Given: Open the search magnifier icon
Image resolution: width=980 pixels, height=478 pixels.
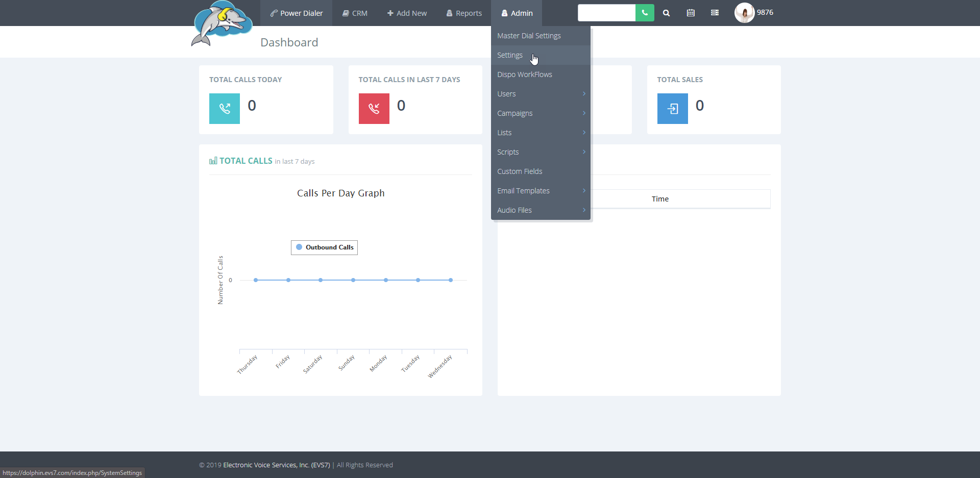Looking at the screenshot, I should [666, 13].
